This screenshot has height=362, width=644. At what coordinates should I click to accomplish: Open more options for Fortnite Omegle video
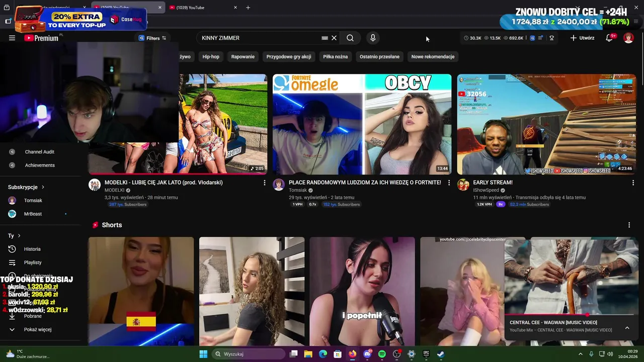pos(449,183)
